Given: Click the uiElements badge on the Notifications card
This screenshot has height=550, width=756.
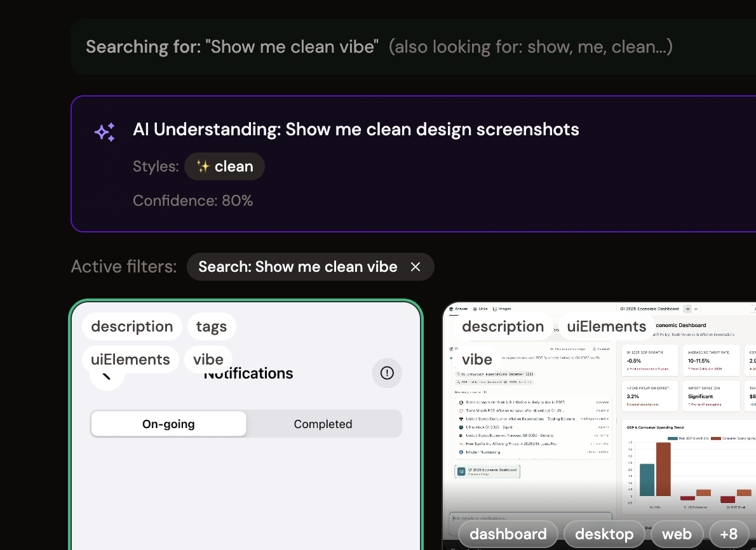Looking at the screenshot, I should coord(130,359).
